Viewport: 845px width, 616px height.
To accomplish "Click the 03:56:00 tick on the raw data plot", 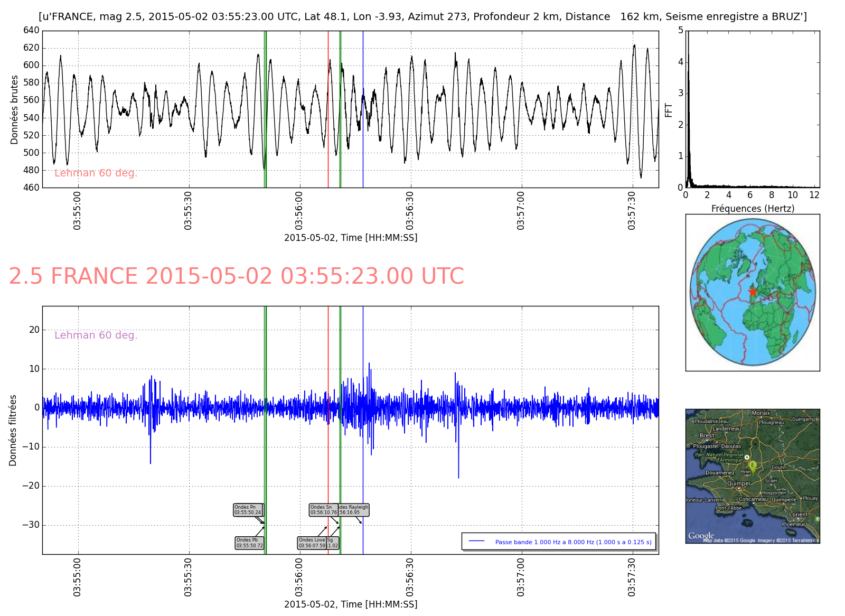I will 299,210.
